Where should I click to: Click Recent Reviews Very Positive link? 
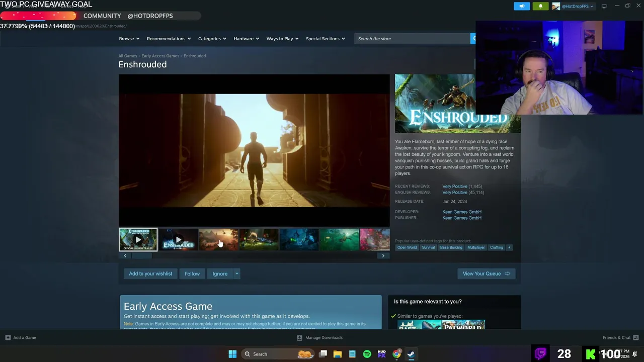(x=455, y=186)
